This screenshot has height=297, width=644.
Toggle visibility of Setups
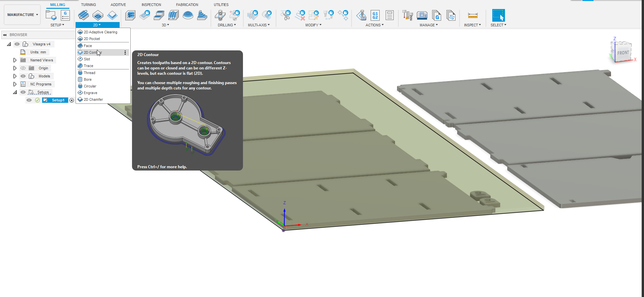(x=23, y=92)
